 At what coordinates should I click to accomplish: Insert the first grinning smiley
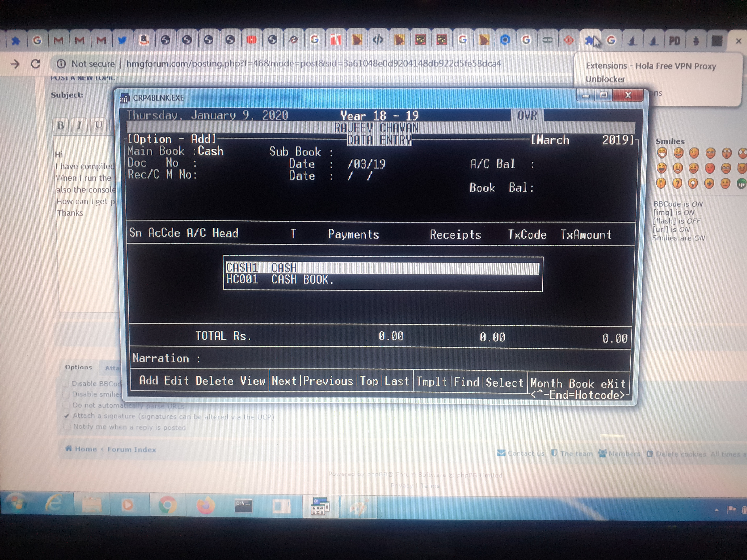point(662,153)
